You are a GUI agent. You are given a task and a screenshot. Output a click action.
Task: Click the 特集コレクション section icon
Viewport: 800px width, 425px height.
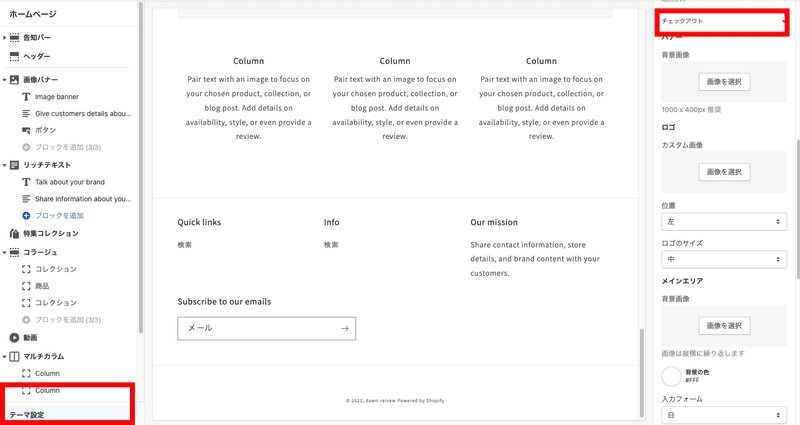click(14, 233)
